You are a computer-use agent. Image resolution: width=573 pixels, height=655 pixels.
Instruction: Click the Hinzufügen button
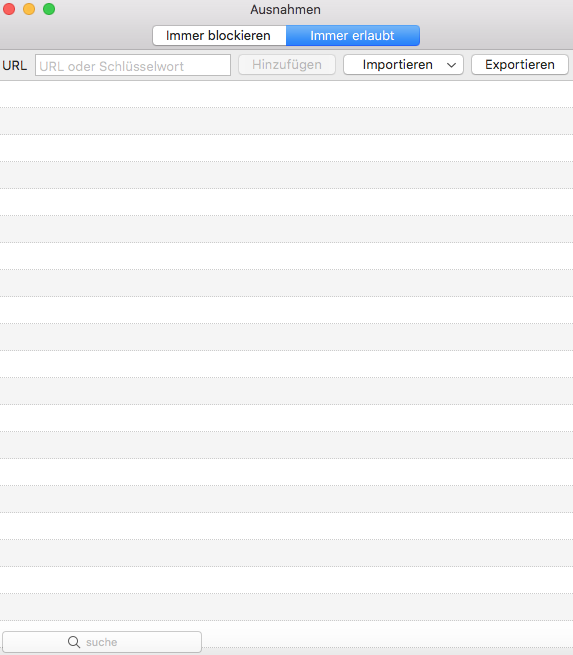click(287, 65)
